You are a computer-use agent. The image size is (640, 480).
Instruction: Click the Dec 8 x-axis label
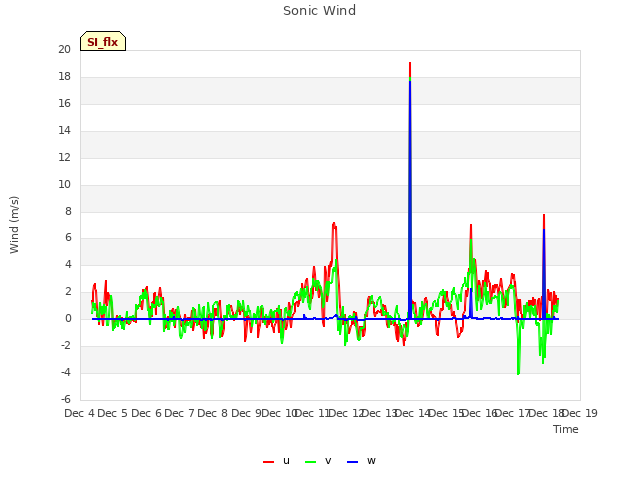pyautogui.click(x=213, y=413)
